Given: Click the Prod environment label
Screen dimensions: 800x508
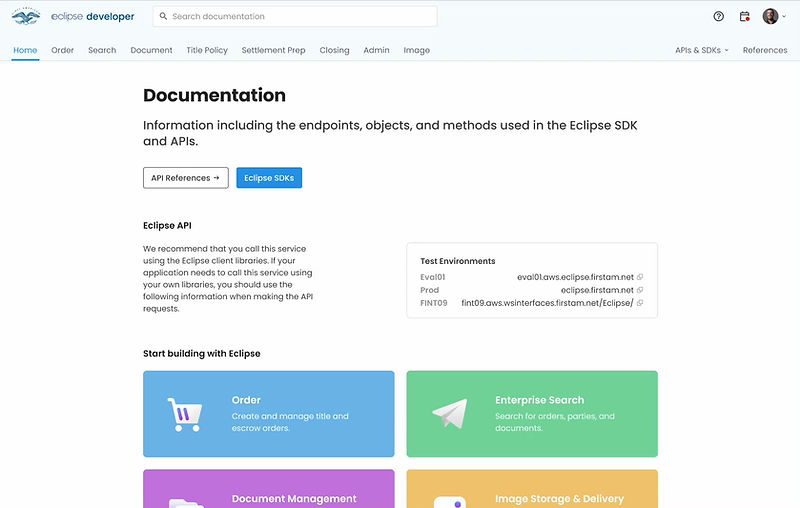Looking at the screenshot, I should 430,290.
